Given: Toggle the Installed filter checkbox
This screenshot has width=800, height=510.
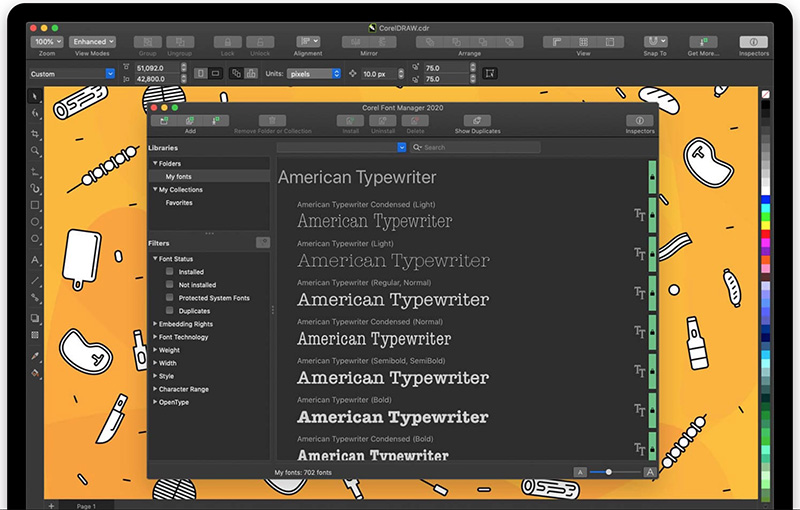Looking at the screenshot, I should [169, 271].
